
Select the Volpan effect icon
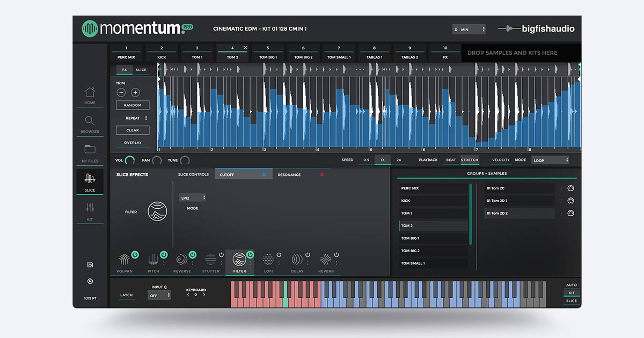coord(124,260)
